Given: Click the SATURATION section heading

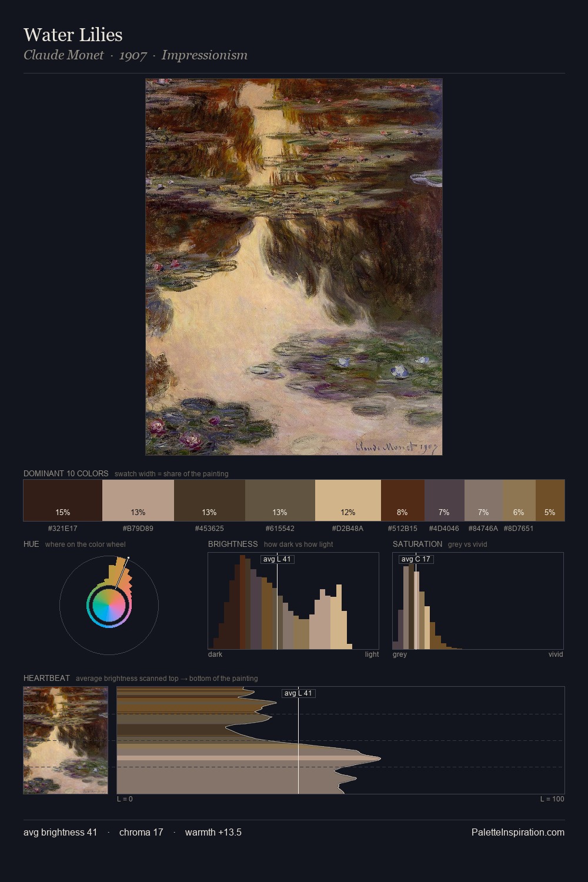Looking at the screenshot, I should pyautogui.click(x=417, y=544).
